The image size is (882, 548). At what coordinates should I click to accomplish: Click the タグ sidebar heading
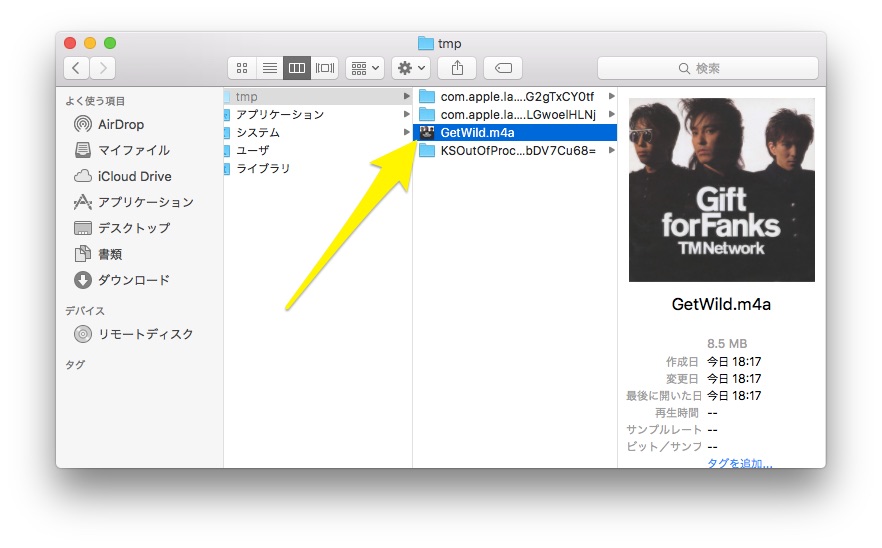(75, 365)
